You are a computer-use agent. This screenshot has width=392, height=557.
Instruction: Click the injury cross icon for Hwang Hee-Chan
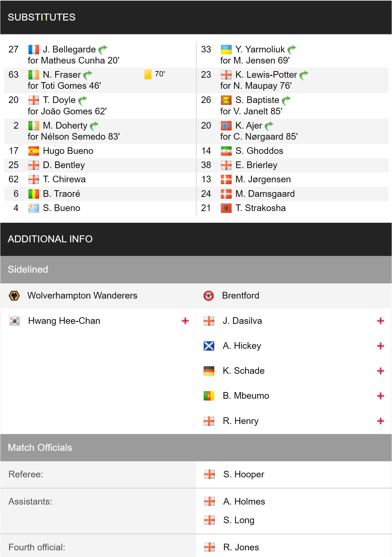point(185,321)
